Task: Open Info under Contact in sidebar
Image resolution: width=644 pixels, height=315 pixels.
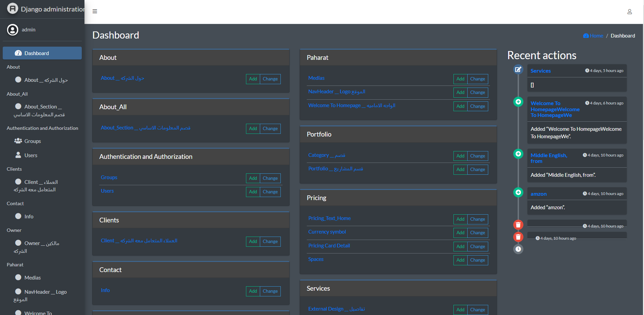Action: tap(42, 216)
